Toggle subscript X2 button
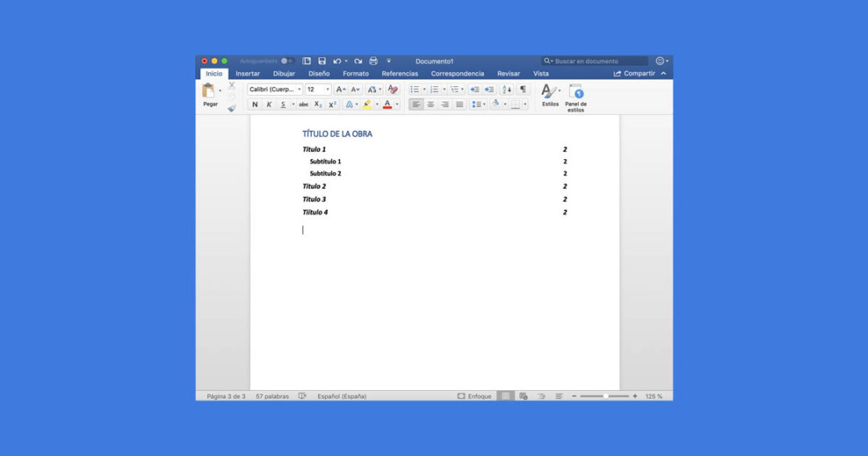Image resolution: width=868 pixels, height=456 pixels. 317,105
